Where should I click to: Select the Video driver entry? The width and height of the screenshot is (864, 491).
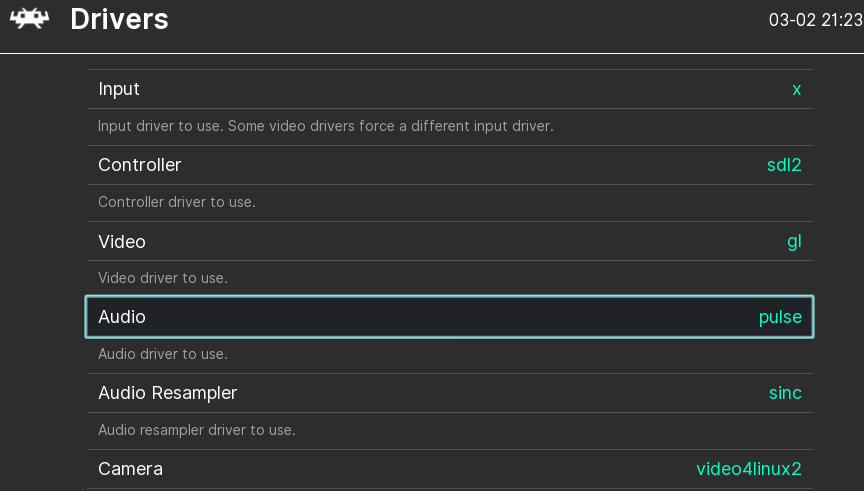[x=450, y=241]
